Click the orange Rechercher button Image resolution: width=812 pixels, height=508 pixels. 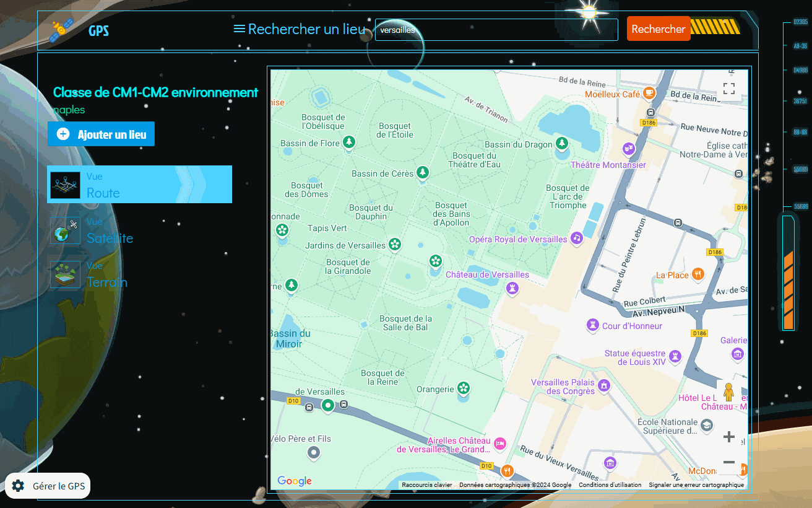coord(658,29)
